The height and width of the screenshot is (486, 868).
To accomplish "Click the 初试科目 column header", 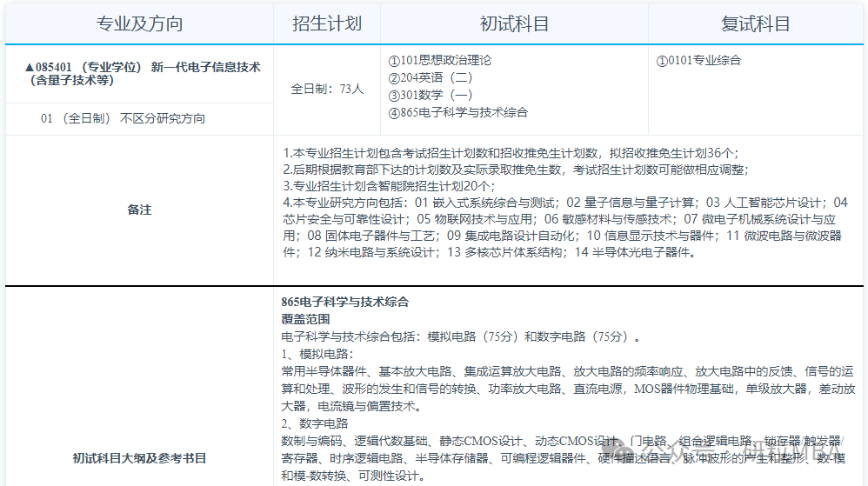I will click(x=514, y=23).
